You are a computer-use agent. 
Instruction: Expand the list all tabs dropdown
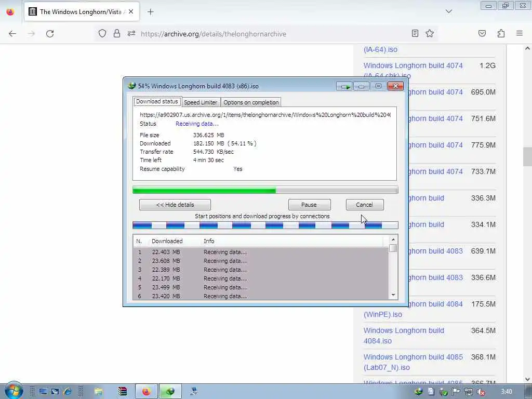pos(449,11)
